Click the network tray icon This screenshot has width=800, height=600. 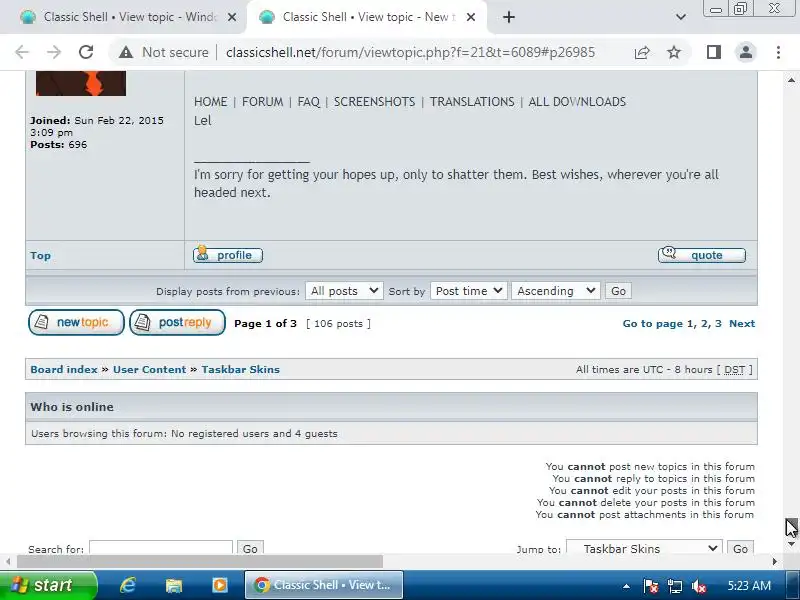(674, 586)
